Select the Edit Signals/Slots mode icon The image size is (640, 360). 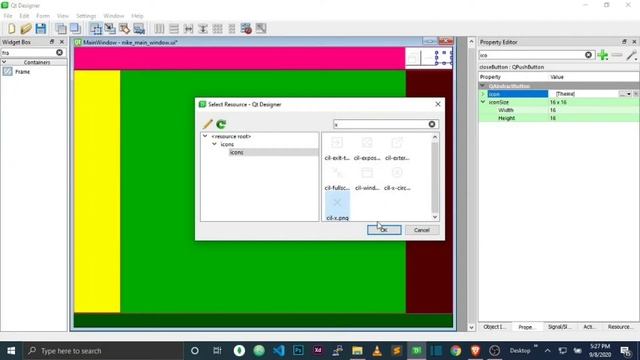click(x=110, y=29)
